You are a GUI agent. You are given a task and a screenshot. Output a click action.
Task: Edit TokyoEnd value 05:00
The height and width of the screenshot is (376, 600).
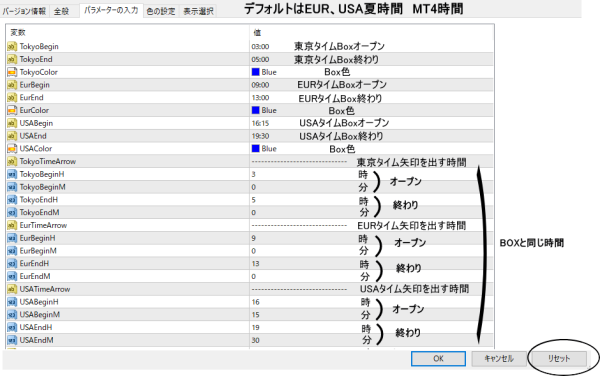pos(260,59)
